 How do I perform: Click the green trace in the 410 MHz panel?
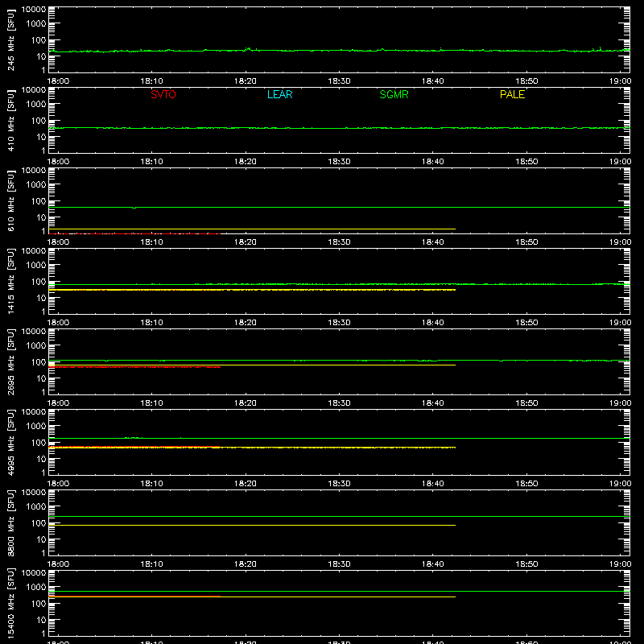pos(339,128)
